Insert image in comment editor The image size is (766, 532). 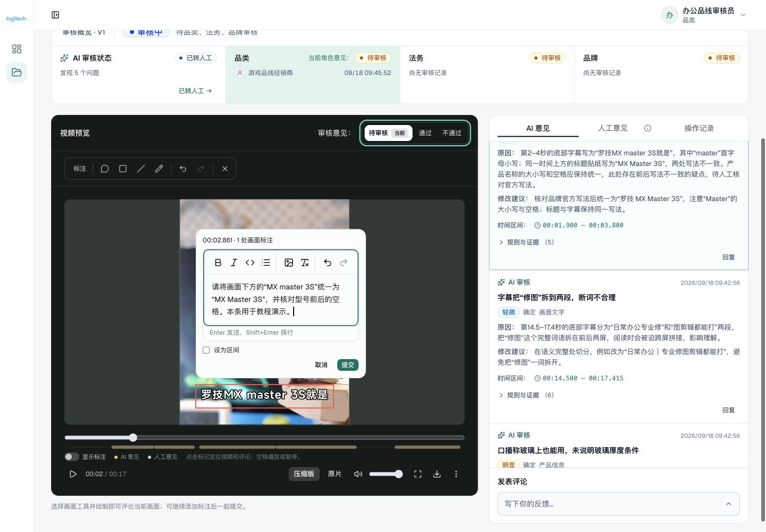pos(289,262)
